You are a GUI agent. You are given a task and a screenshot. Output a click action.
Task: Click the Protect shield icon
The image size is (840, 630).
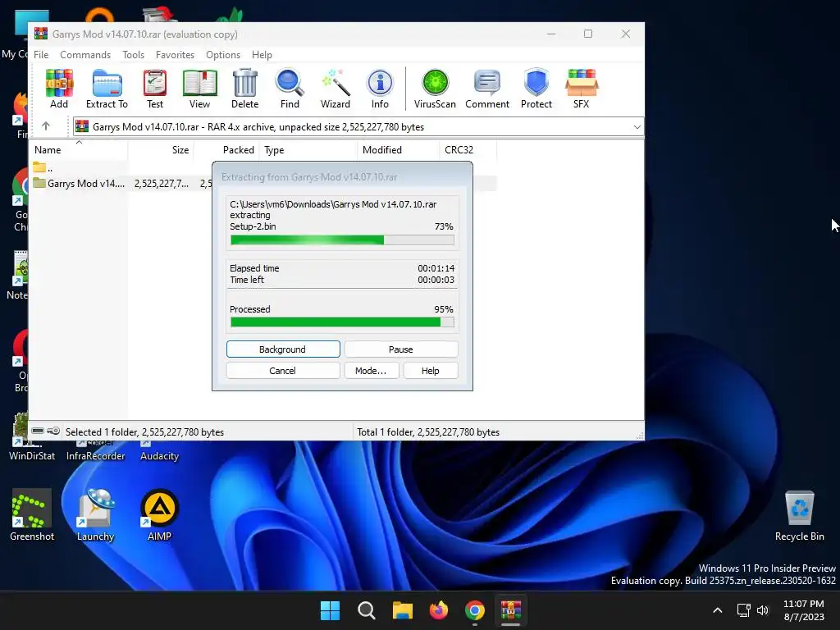(536, 89)
